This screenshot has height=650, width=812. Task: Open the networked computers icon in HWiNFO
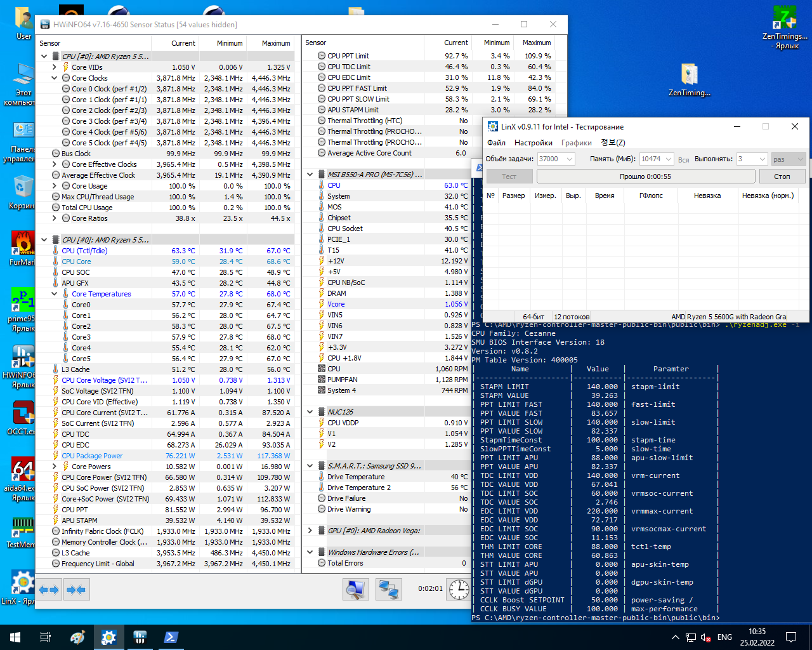(388, 589)
